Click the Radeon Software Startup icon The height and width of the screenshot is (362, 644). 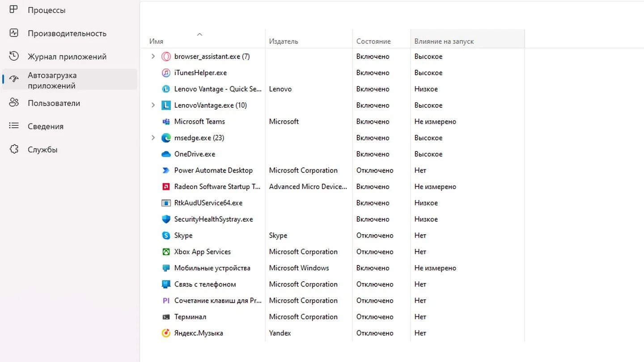(166, 187)
